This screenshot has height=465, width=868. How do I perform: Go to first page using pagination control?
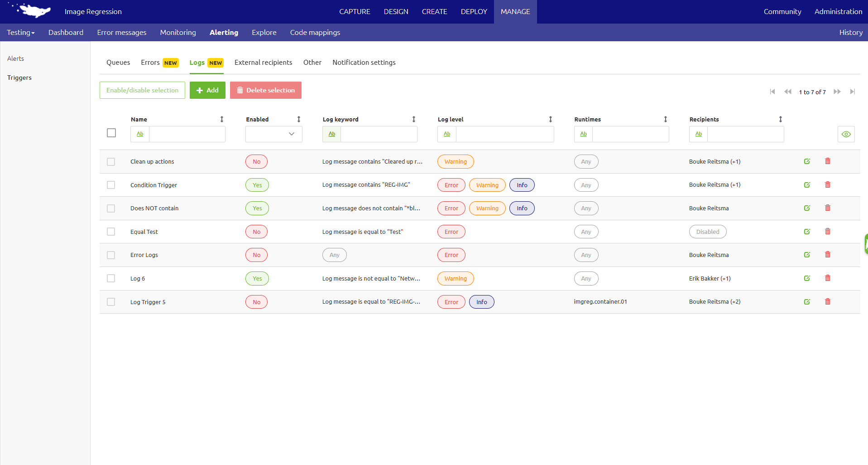coord(772,92)
